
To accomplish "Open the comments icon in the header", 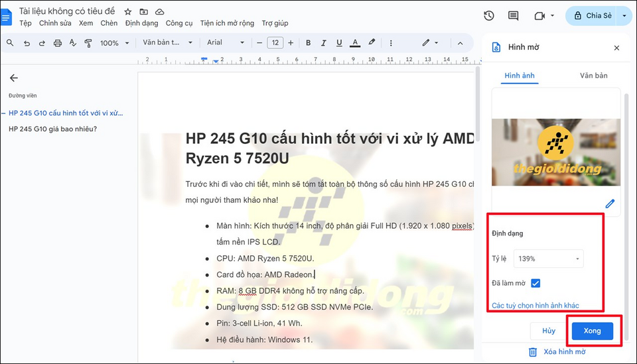I will pos(513,16).
